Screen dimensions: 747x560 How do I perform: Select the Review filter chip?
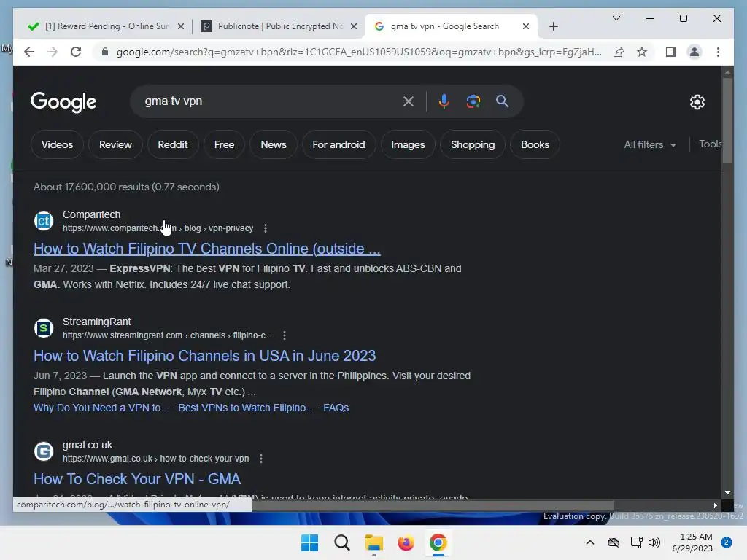[115, 145]
